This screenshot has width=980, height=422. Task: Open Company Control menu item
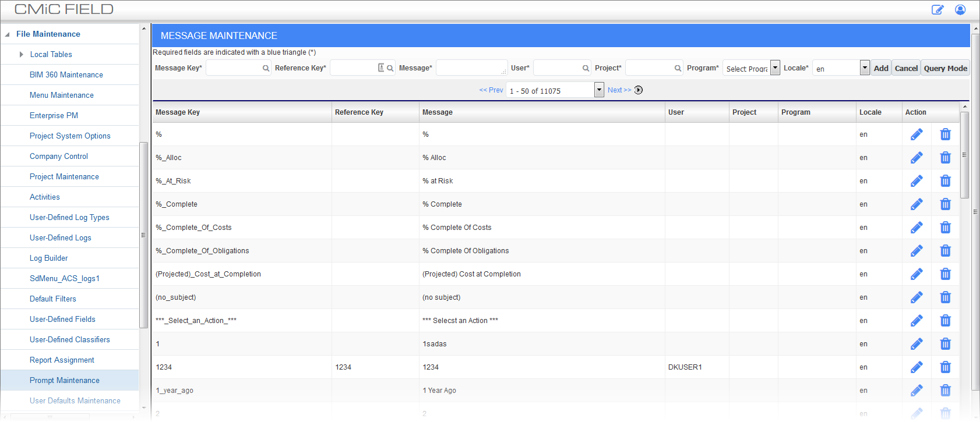(x=59, y=157)
